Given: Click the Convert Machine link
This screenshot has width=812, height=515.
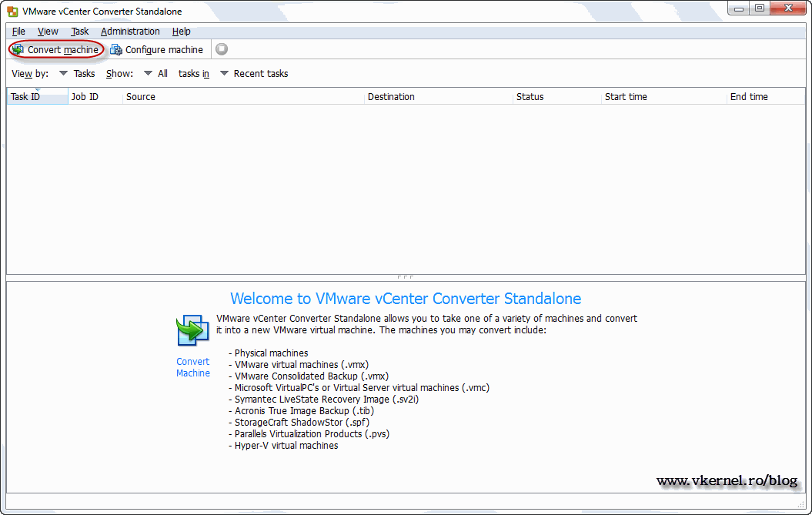Looking at the screenshot, I should [192, 367].
